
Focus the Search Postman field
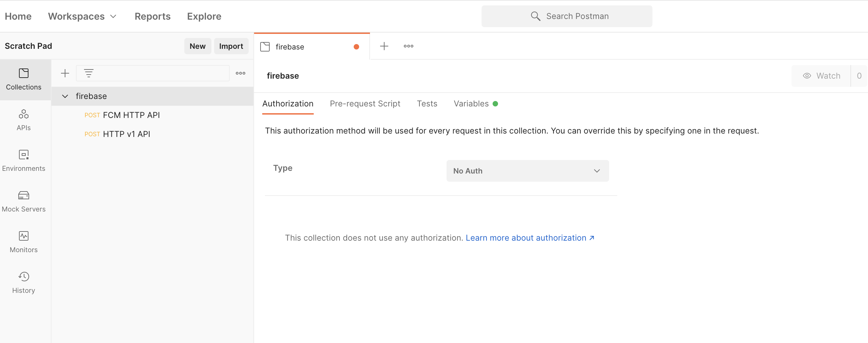point(567,16)
